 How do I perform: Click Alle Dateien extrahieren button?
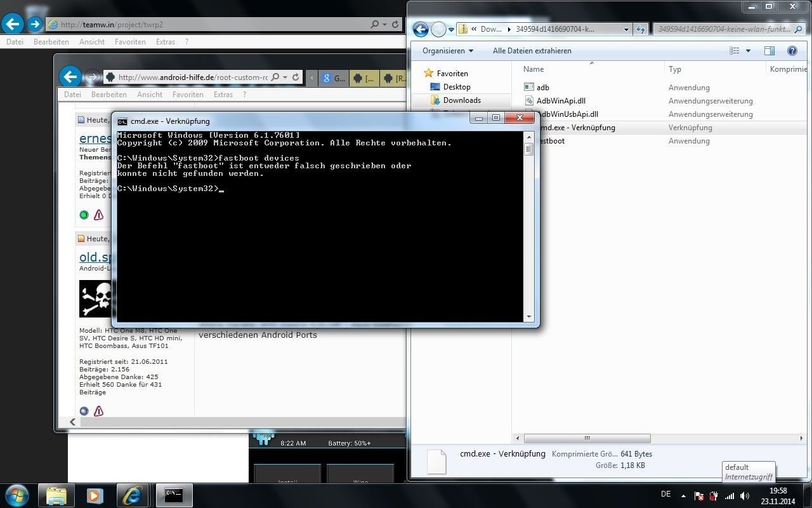[x=532, y=51]
